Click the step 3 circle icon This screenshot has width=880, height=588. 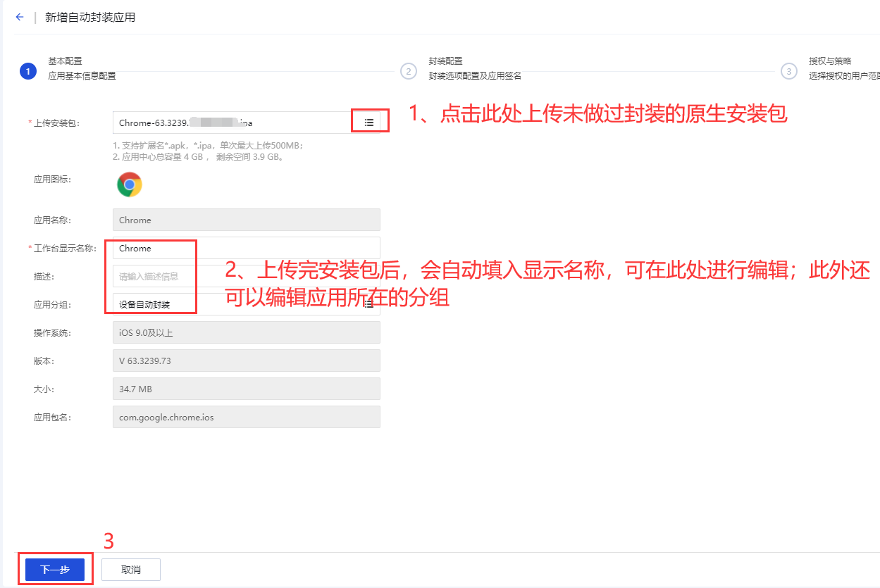[x=788, y=71]
